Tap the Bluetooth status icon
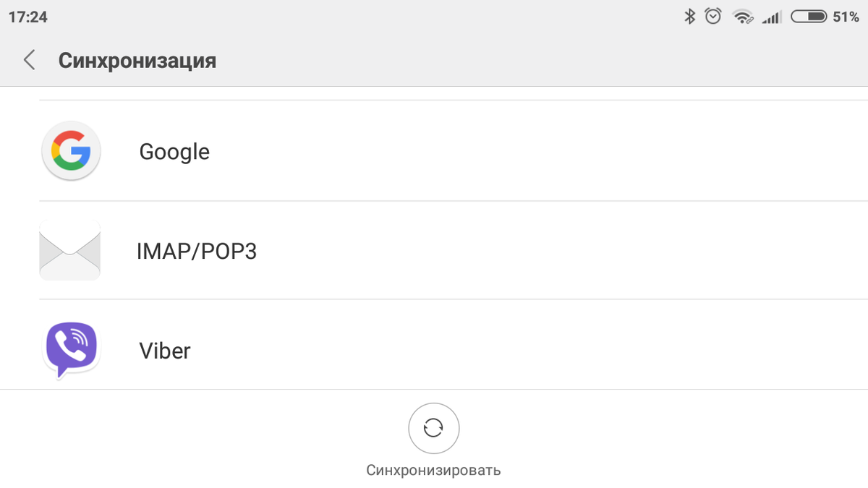This screenshot has height=488, width=868. [690, 16]
